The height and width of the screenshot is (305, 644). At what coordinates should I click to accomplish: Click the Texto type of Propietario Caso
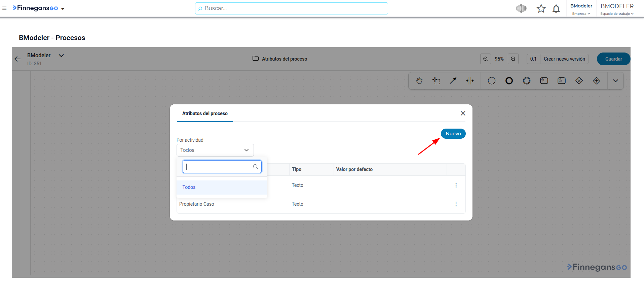click(x=298, y=204)
